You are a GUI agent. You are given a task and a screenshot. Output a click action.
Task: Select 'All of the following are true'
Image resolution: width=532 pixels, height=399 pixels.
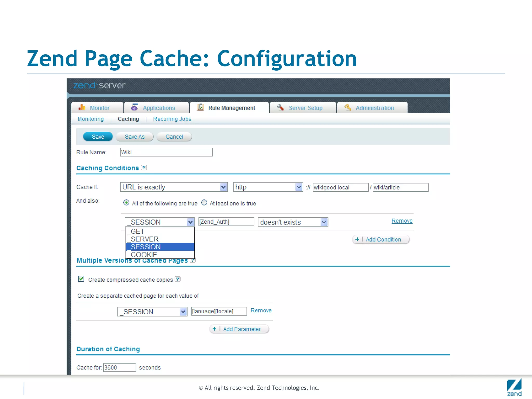126,203
